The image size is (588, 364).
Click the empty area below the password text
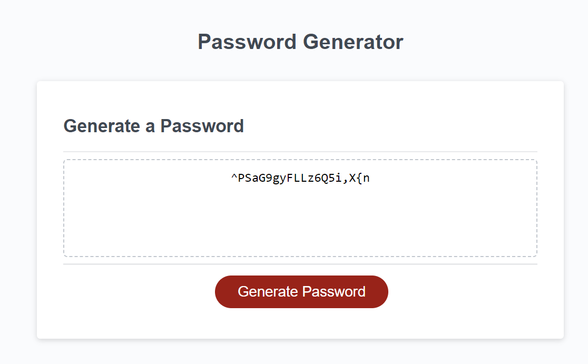point(301,232)
